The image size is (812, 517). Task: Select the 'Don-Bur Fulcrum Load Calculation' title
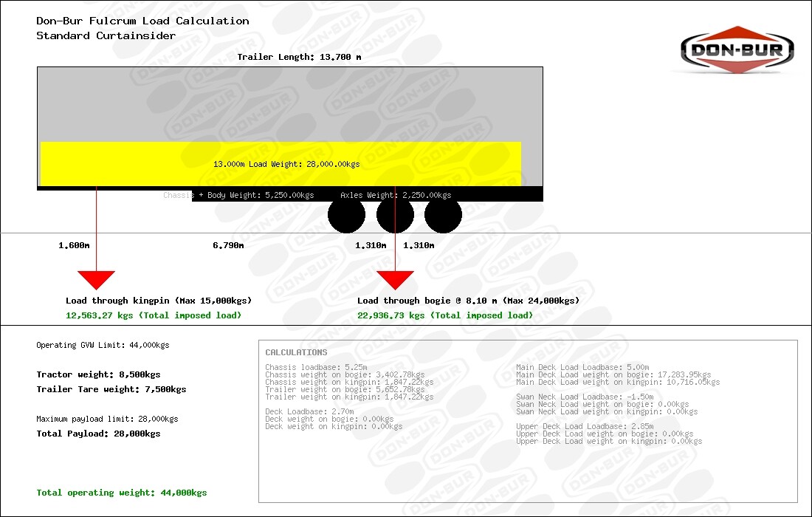click(142, 21)
